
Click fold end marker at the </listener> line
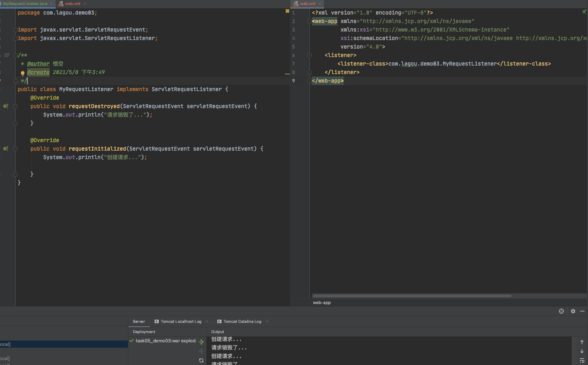(309, 72)
